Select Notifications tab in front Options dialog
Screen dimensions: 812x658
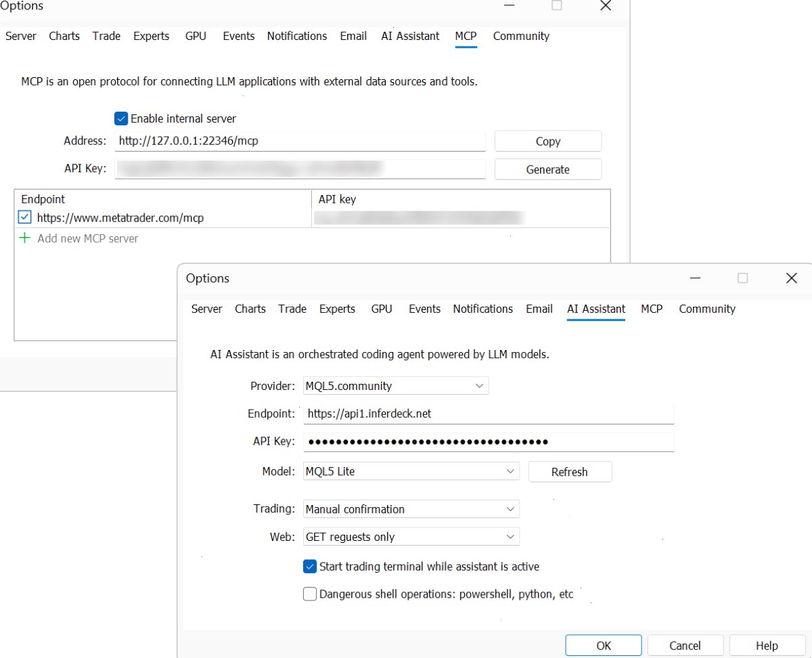[x=483, y=309]
